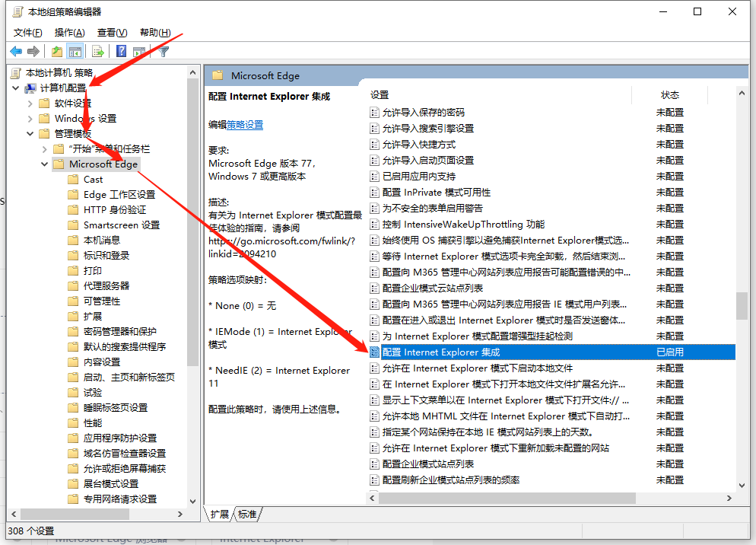Screen dimensions: 756x545
Task: Select the 启动、主页和新标签页 folder
Action: (129, 378)
